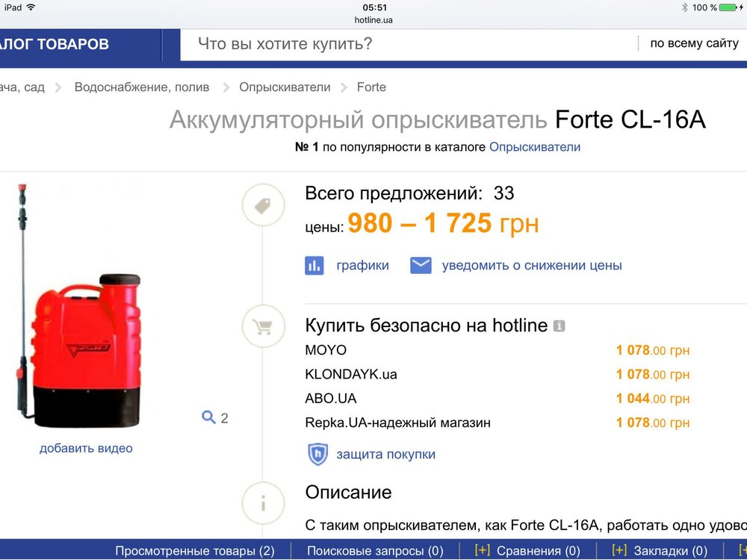747x560 pixels.
Task: Click the search field Что вы хотите купить?
Action: (x=409, y=44)
